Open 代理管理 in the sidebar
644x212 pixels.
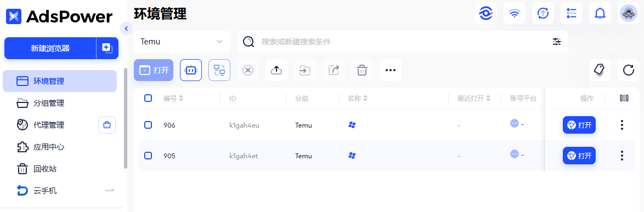point(48,125)
